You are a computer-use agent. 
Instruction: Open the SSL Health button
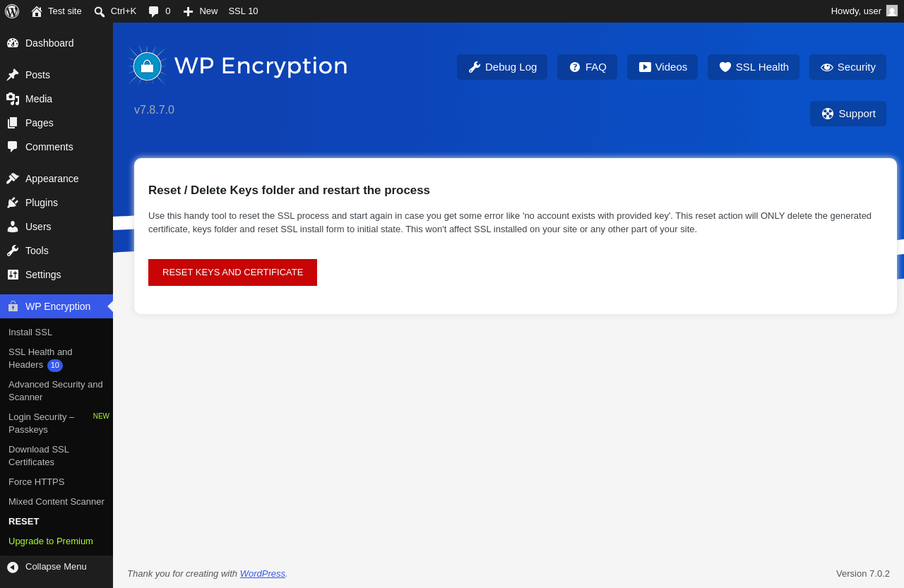[x=754, y=67]
